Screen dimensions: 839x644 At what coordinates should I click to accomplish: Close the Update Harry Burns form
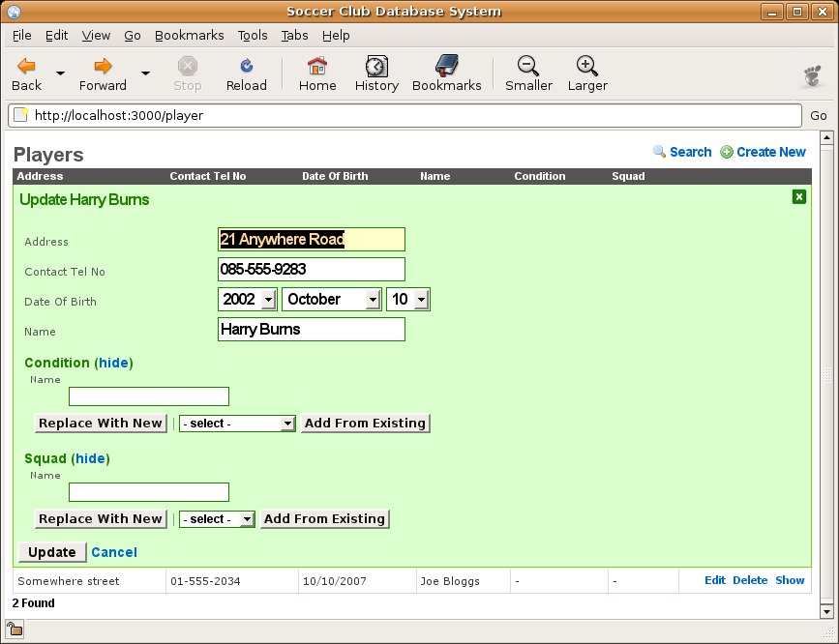[798, 197]
